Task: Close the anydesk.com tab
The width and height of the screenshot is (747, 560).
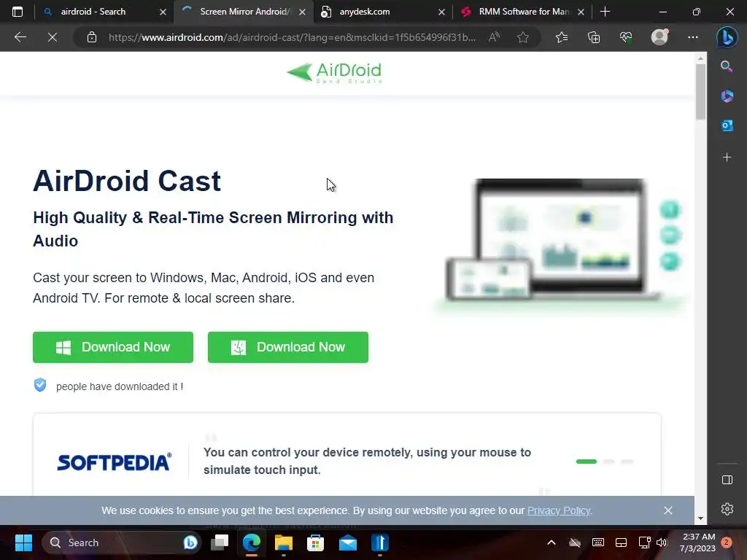Action: 441,12
